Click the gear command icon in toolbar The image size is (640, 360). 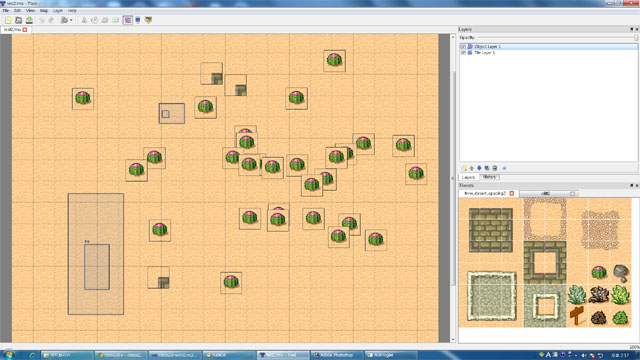[64, 20]
